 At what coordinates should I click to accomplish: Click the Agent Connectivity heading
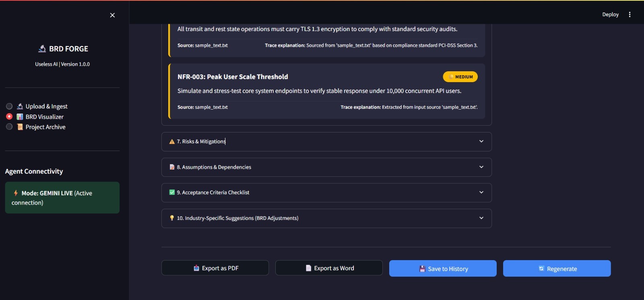pyautogui.click(x=34, y=172)
